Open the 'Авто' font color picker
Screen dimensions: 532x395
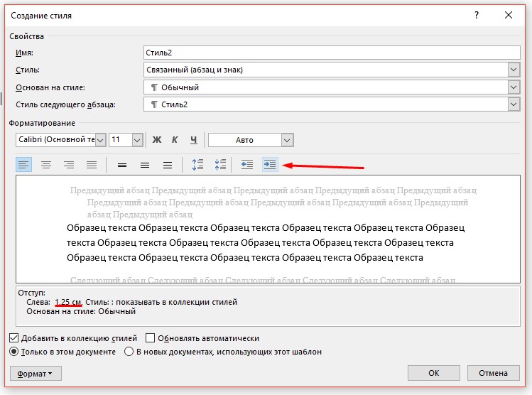click(x=251, y=140)
